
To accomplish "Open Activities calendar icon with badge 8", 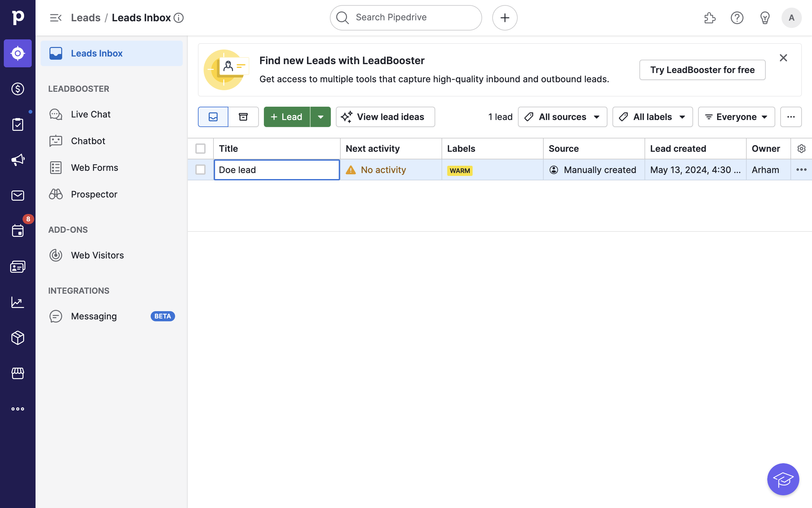I will tap(18, 231).
